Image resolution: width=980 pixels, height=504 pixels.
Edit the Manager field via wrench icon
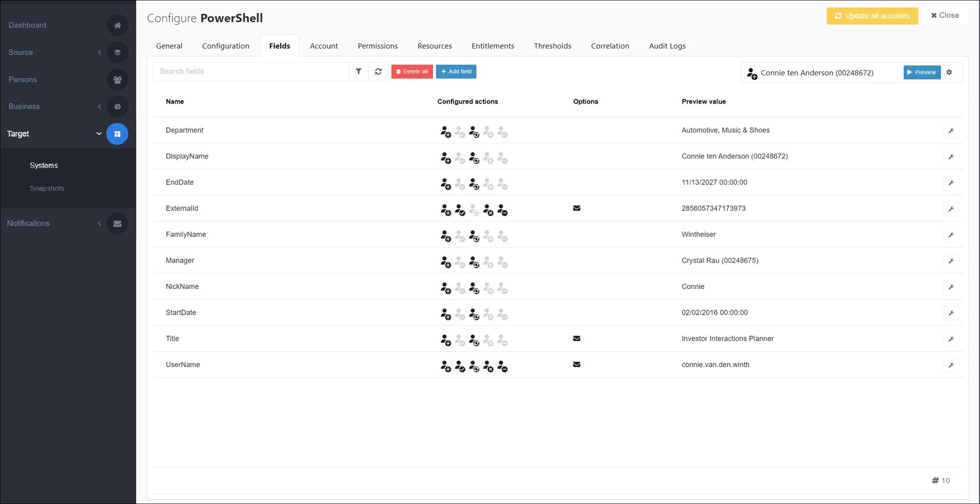coord(951,261)
